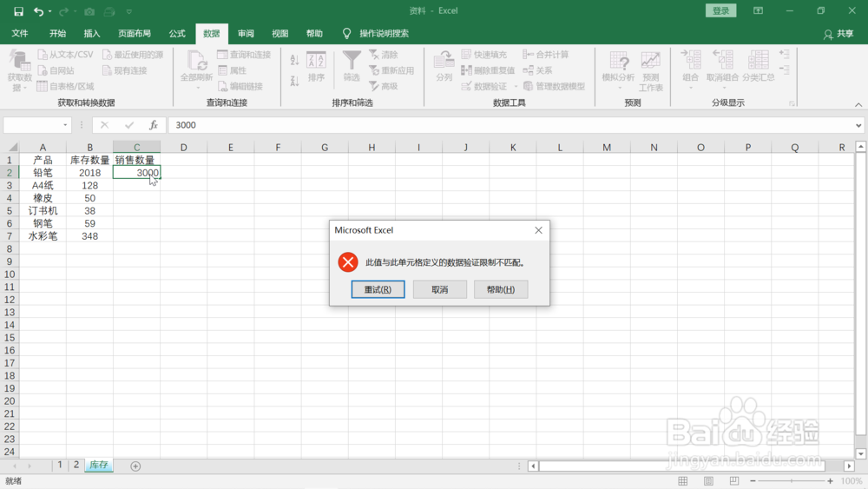Open the Quick Access Toolbar customize dropdown
Image resolution: width=868 pixels, height=489 pixels.
[129, 11]
